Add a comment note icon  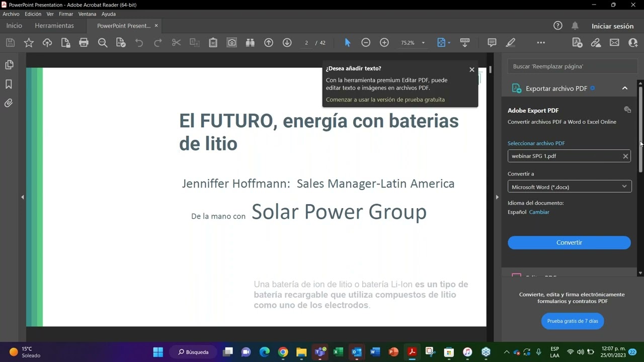(492, 43)
